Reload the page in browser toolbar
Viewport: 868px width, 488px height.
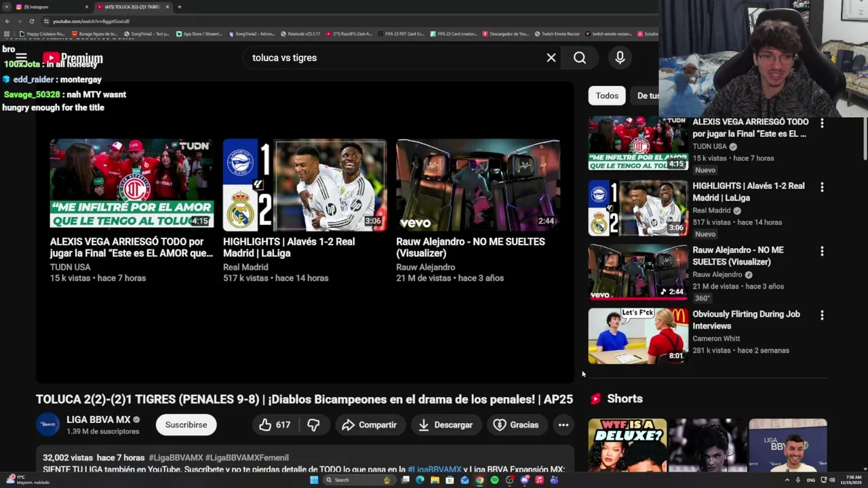tap(32, 21)
